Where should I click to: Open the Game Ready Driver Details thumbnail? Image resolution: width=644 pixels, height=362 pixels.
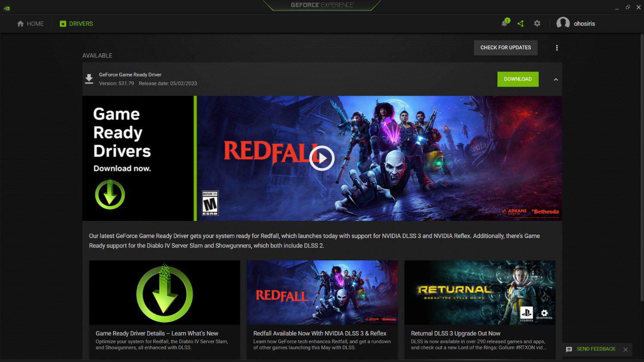164,293
